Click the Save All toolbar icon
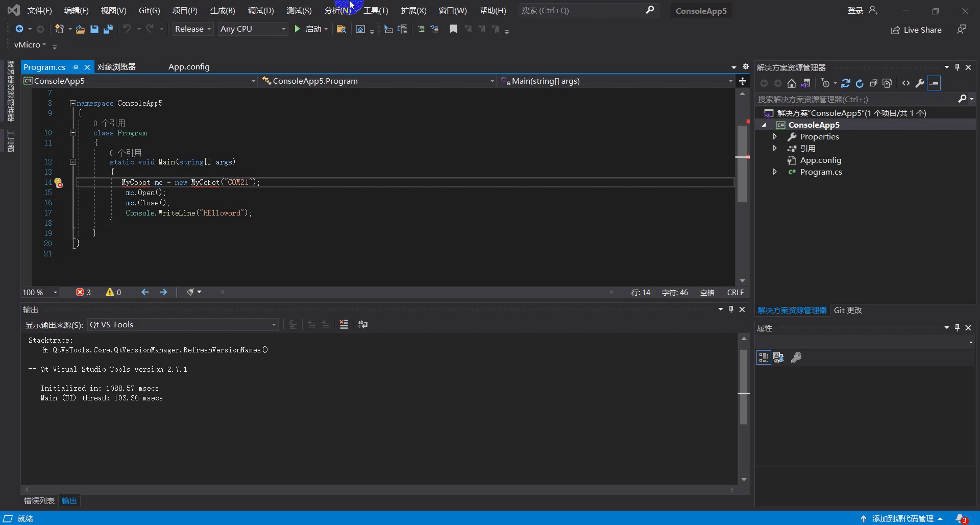The height and width of the screenshot is (525, 980). (x=108, y=29)
